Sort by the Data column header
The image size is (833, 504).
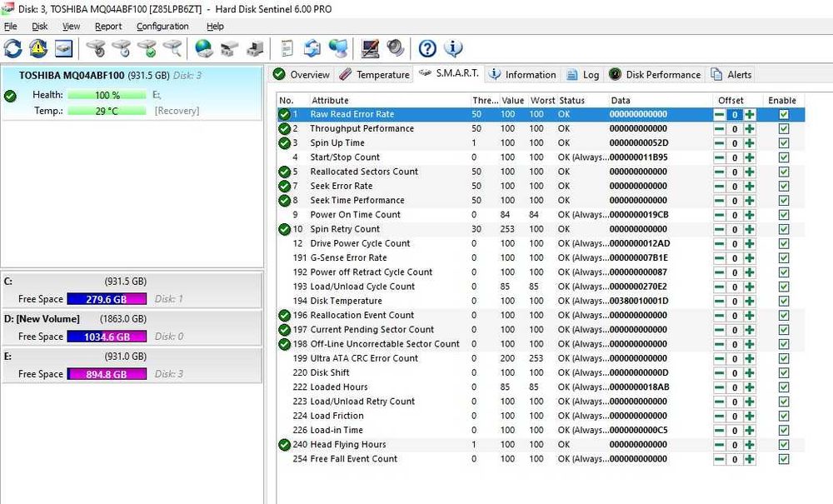[660, 100]
